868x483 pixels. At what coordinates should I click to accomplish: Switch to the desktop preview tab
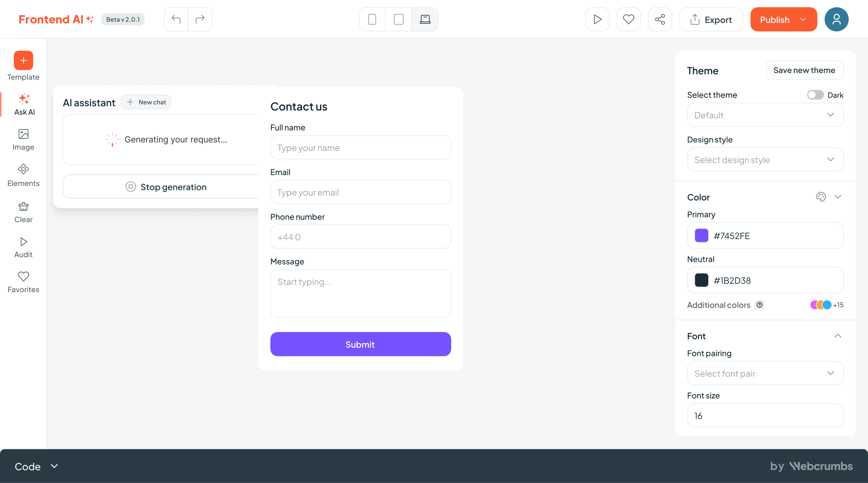425,19
